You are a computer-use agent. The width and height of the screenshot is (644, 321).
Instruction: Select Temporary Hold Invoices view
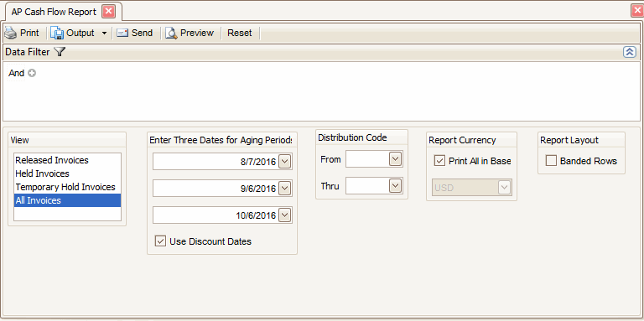67,187
